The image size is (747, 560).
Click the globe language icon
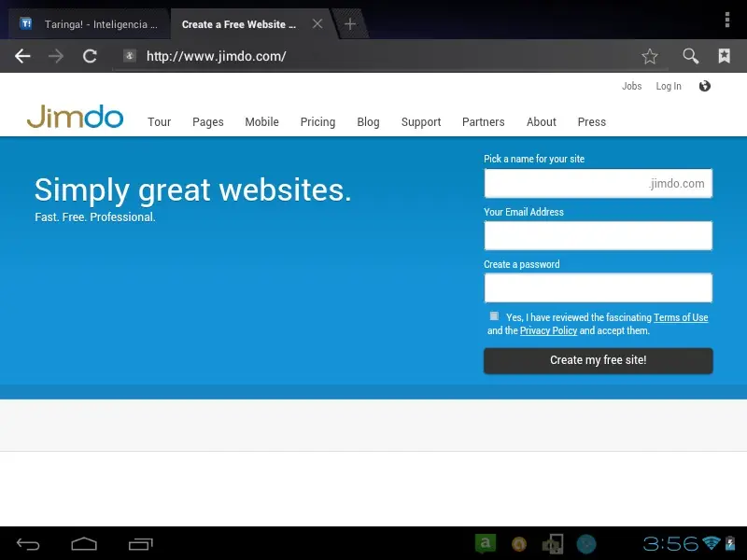[x=705, y=86]
